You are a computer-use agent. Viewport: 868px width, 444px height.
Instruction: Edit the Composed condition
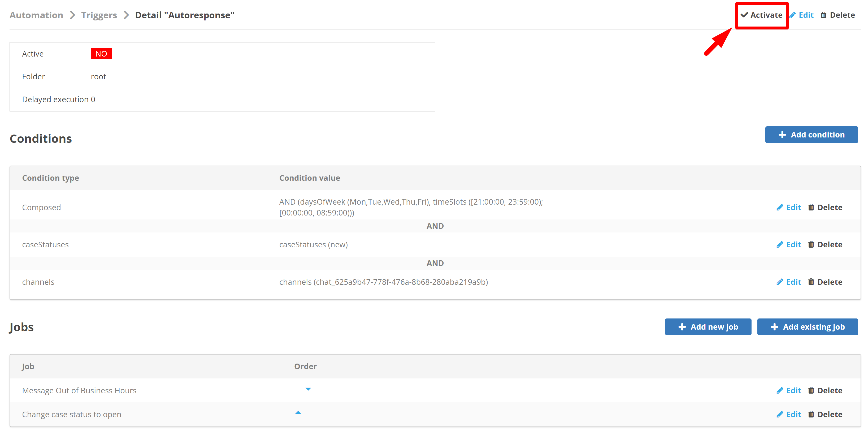coord(788,207)
